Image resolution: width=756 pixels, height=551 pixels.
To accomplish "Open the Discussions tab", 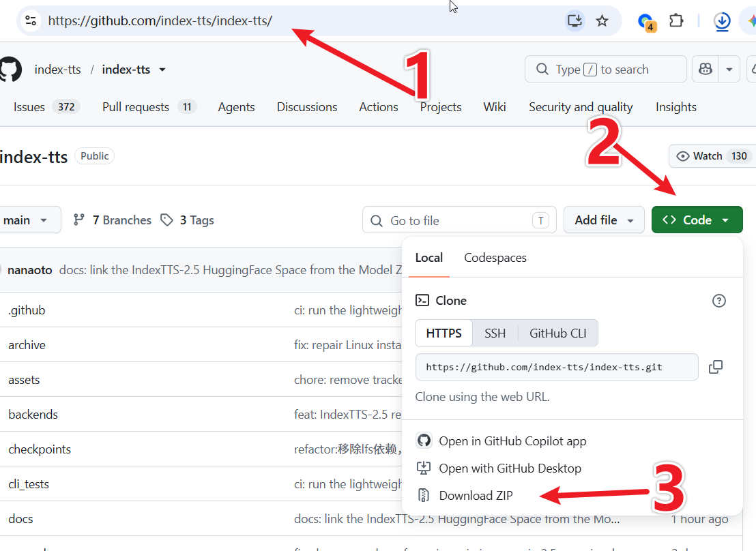I will click(306, 106).
